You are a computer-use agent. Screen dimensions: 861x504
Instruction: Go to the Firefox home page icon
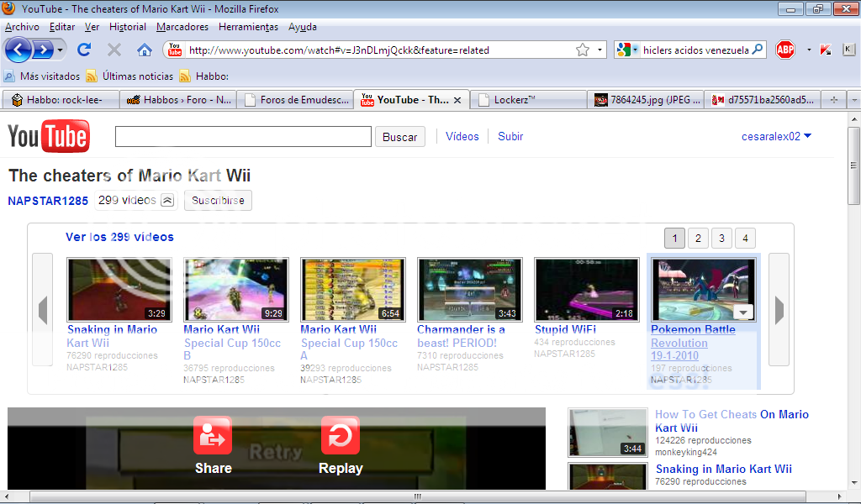(x=145, y=50)
